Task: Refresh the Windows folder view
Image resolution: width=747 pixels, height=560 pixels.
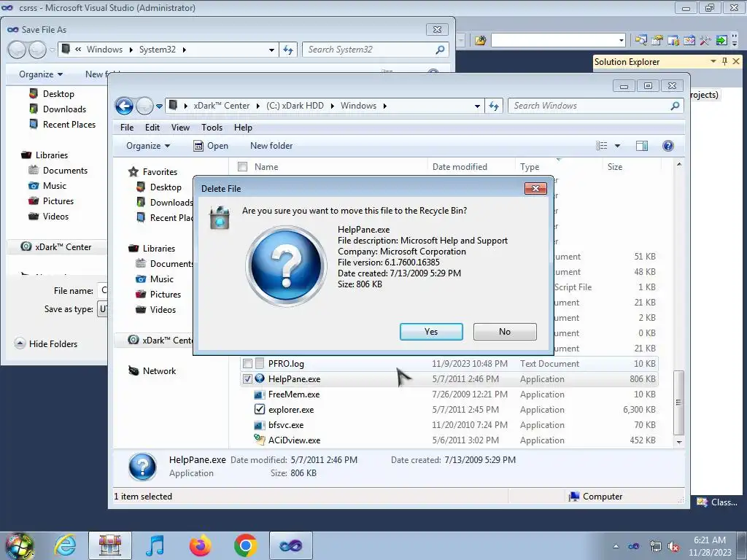Action: point(494,106)
